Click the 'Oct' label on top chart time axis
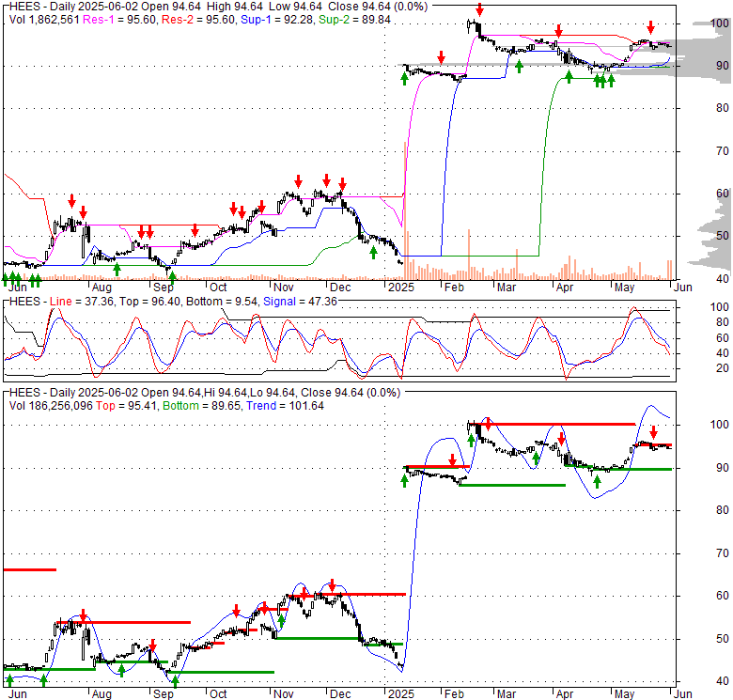The width and height of the screenshot is (733, 700). [218, 288]
